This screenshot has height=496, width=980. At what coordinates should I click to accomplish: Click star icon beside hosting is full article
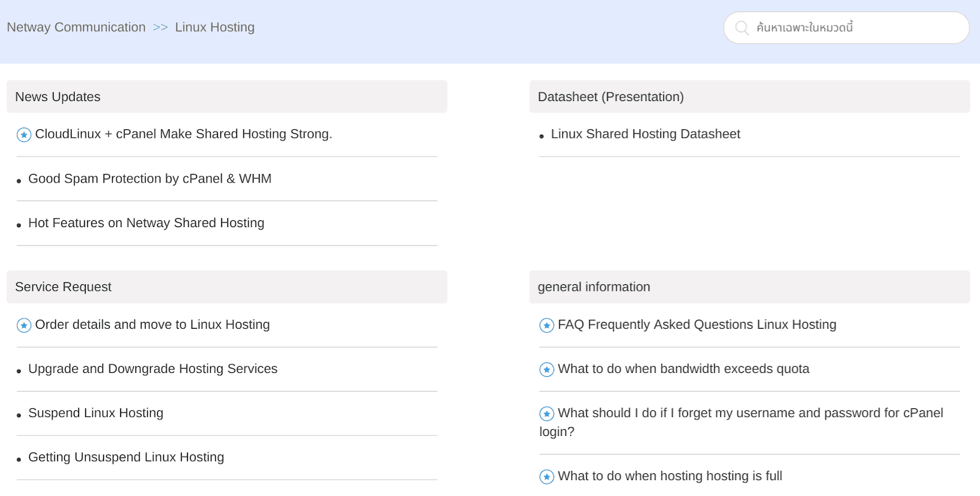[546, 476]
